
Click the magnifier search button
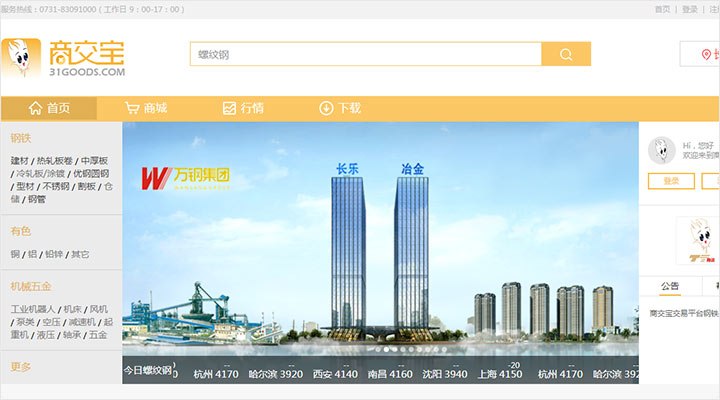coord(566,54)
